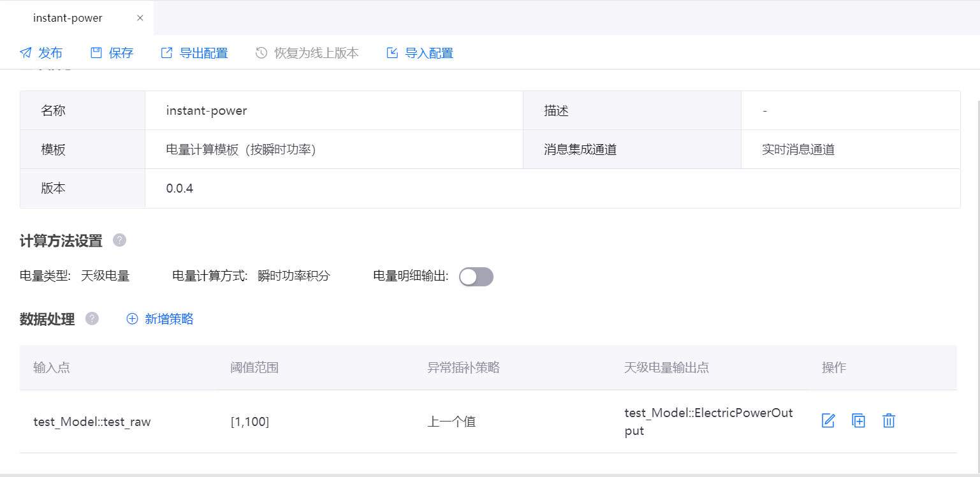Click the 导入配置 import icon
This screenshot has width=980, height=477.
[x=392, y=53]
